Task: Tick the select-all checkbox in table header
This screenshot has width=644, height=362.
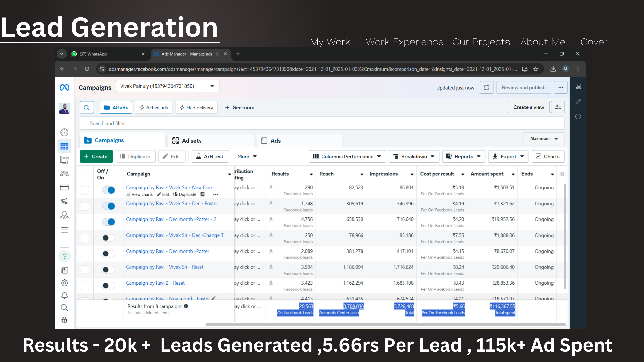Action: point(85,174)
